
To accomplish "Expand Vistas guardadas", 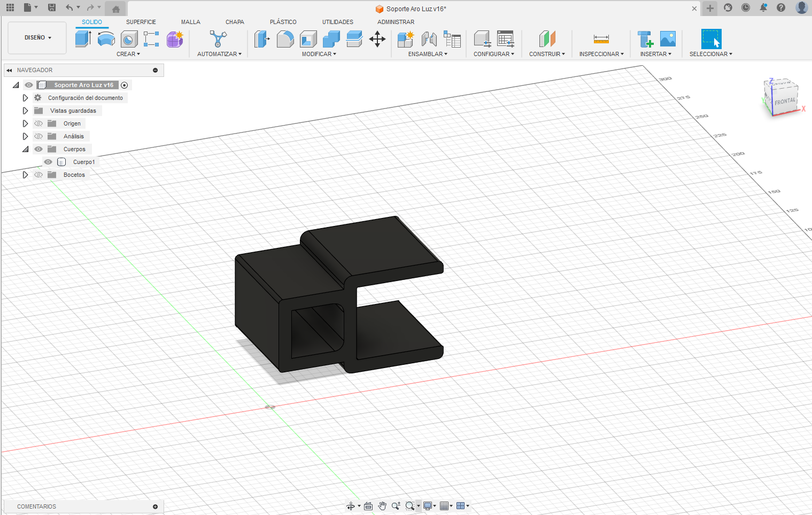I will [25, 111].
